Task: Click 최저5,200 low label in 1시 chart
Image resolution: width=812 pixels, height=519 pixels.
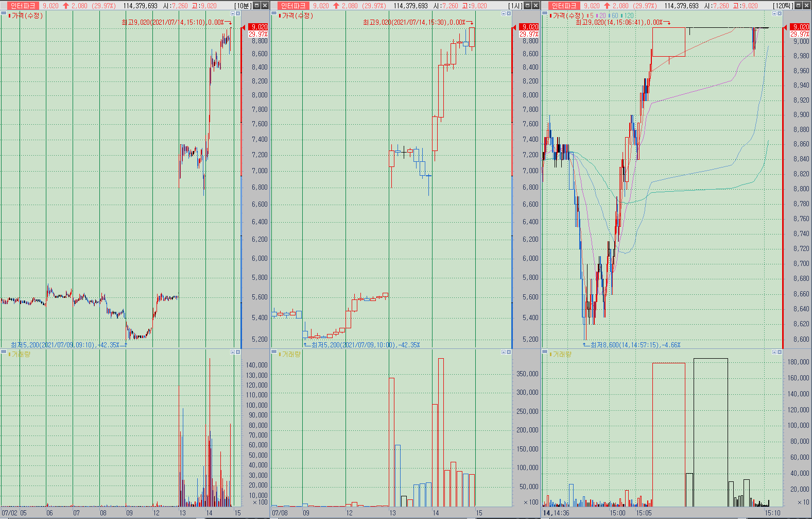Action: 366,345
